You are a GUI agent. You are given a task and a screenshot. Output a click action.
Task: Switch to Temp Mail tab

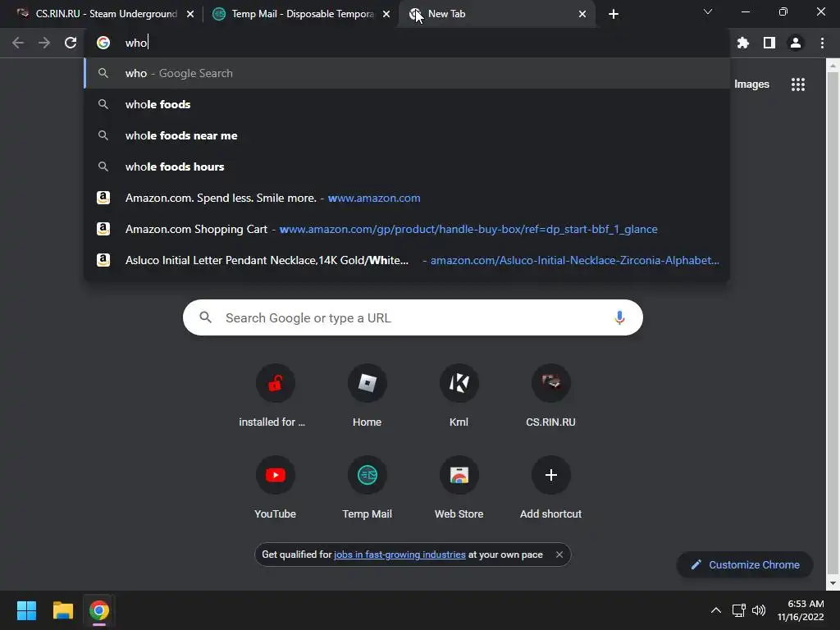tap(300, 14)
